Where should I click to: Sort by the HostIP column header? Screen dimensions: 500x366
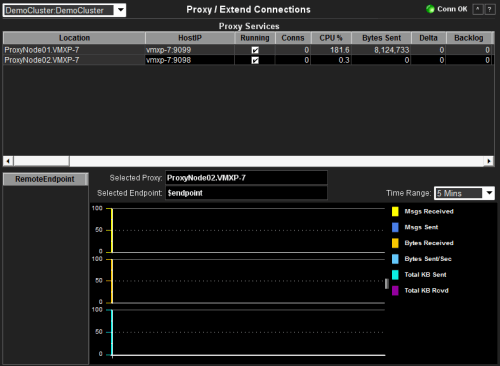(x=190, y=38)
